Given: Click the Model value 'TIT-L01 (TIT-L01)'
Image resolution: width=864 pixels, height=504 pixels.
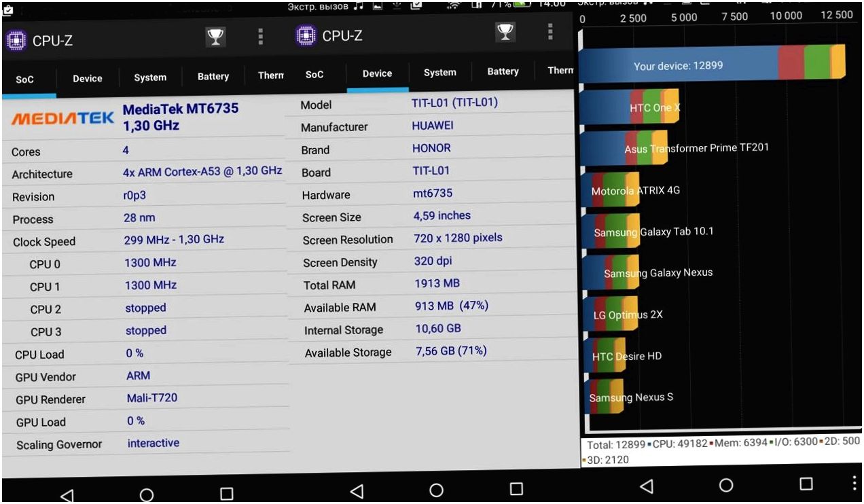Looking at the screenshot, I should click(x=455, y=103).
